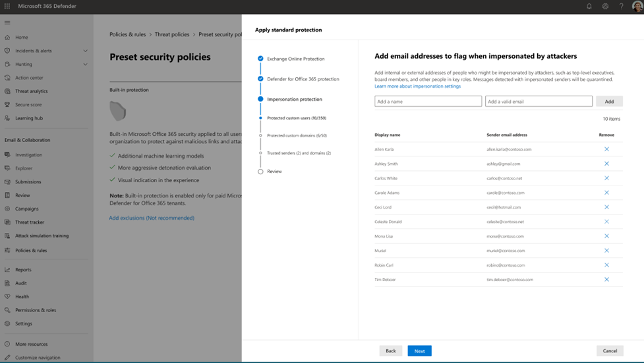Click Threat policies breadcrumb

171,34
